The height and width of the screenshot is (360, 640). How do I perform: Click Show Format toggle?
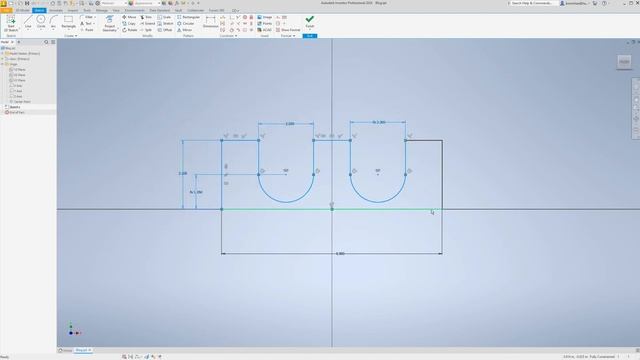(x=288, y=30)
